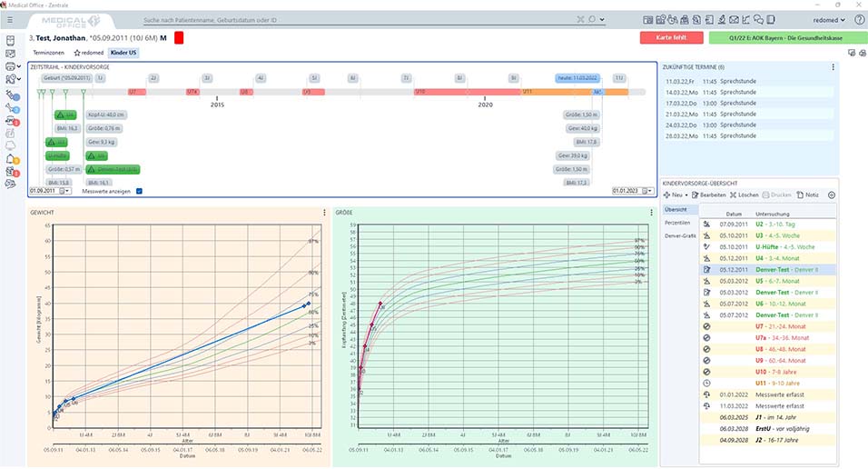Select the 14.03.22 Sprechstunde appointment

(749, 92)
